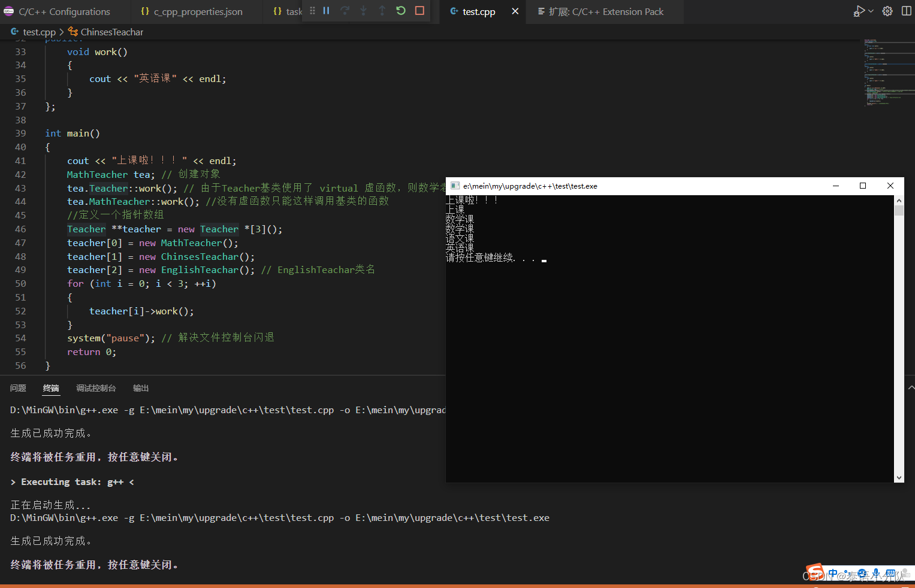The image size is (915, 588).
Task: Maximize the test.exe console window
Action: (863, 186)
